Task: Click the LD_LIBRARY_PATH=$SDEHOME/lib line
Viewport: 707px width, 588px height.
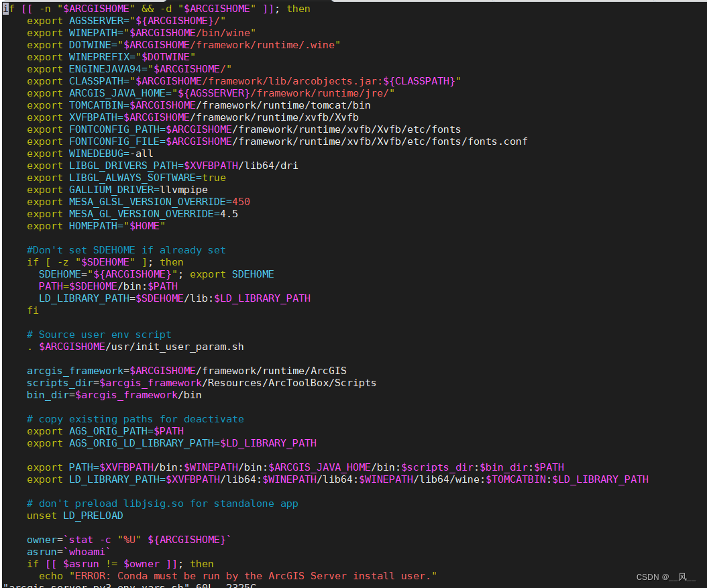Action: (174, 299)
